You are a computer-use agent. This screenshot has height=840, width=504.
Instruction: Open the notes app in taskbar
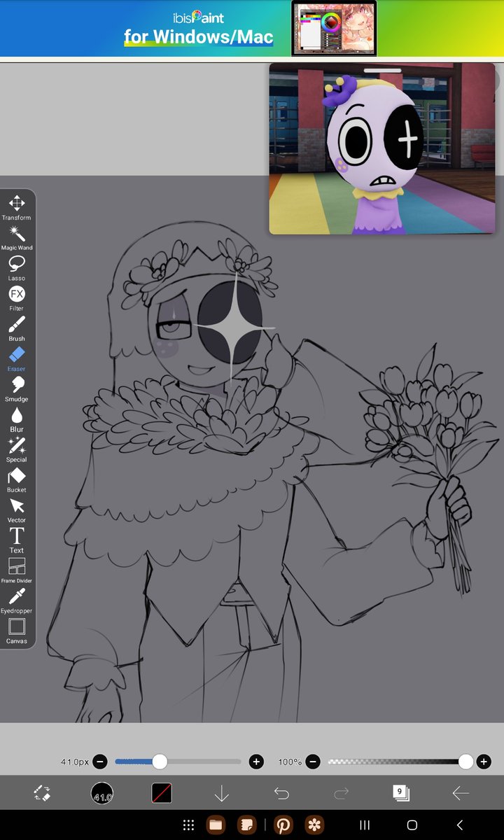click(246, 825)
